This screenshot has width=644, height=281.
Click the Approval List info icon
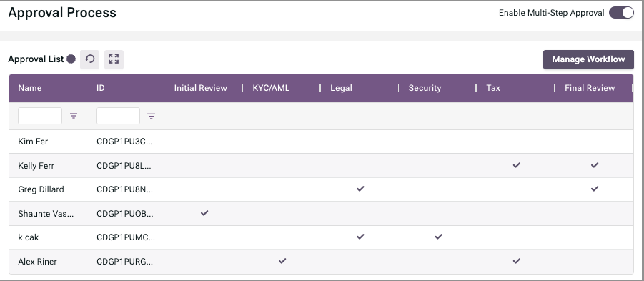[x=71, y=59]
